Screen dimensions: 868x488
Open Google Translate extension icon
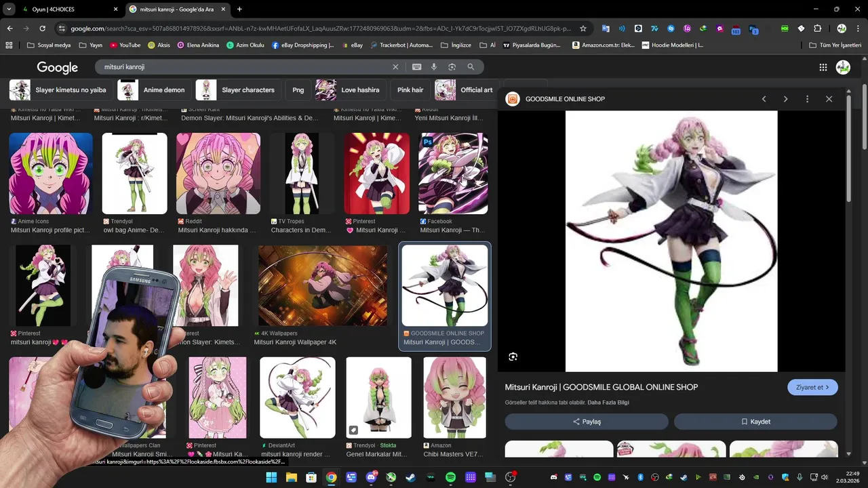(606, 28)
